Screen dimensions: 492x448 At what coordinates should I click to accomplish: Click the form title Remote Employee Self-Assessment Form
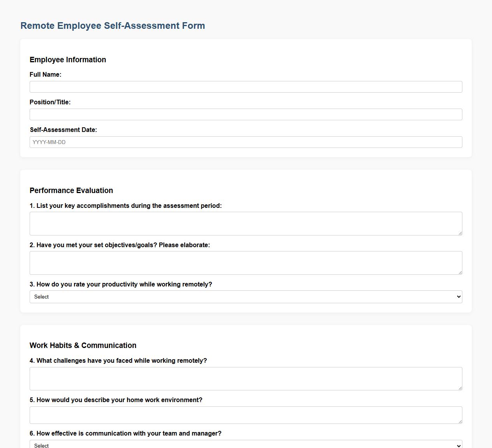point(113,26)
